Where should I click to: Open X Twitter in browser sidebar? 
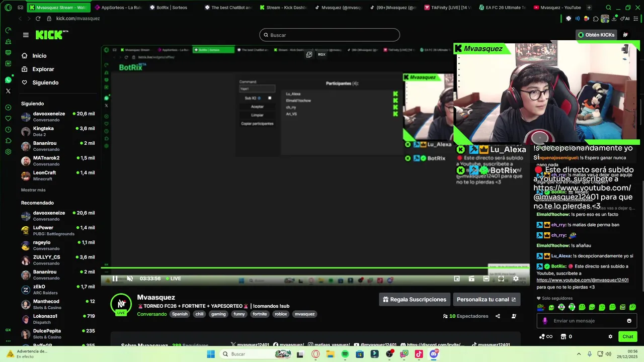8,91
